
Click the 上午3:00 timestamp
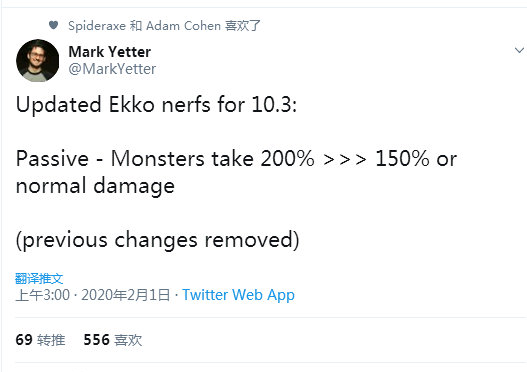(x=43, y=295)
